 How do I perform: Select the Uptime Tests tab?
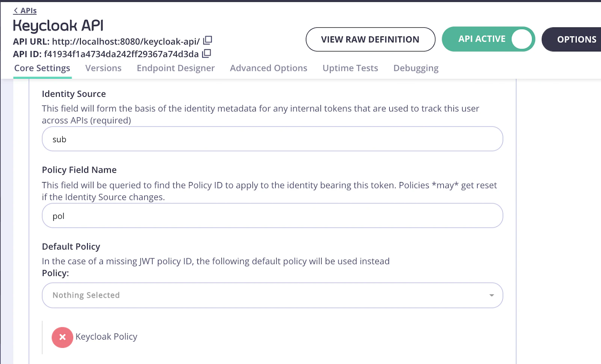pyautogui.click(x=350, y=68)
